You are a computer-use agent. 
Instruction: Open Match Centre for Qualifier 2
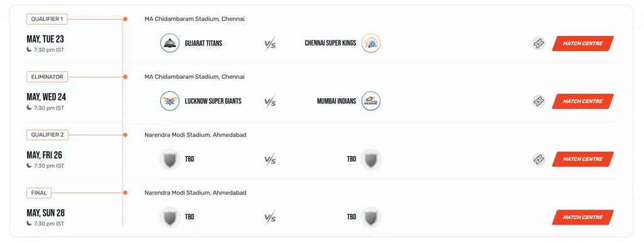[x=583, y=159]
